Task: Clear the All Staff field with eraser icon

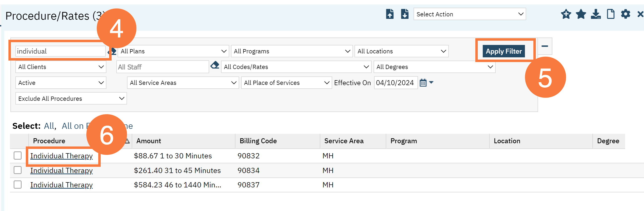Action: (215, 65)
